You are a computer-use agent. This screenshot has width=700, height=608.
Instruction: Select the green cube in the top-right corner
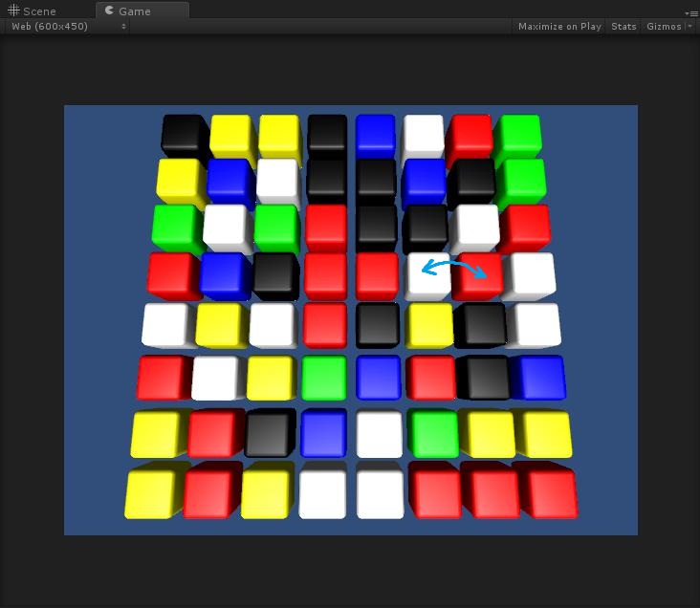(519, 135)
